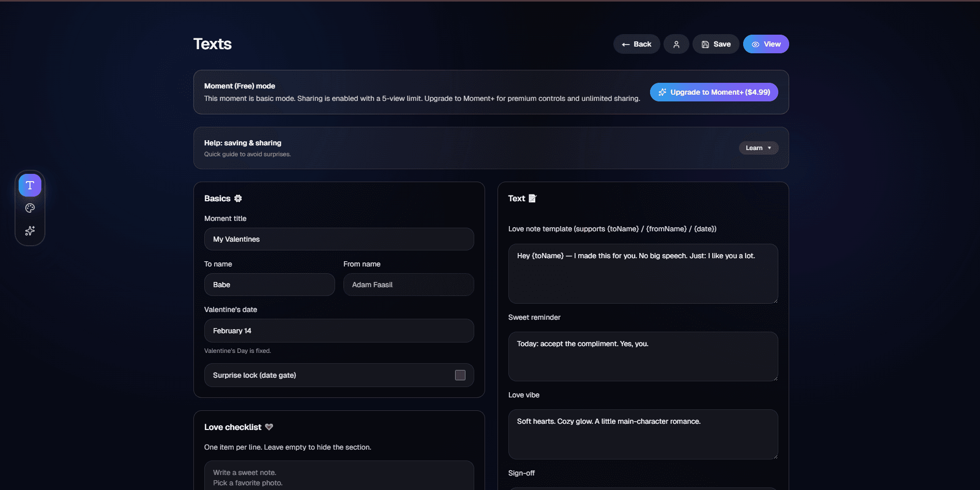Select the Text tool in the left sidebar
980x490 pixels.
(x=29, y=185)
